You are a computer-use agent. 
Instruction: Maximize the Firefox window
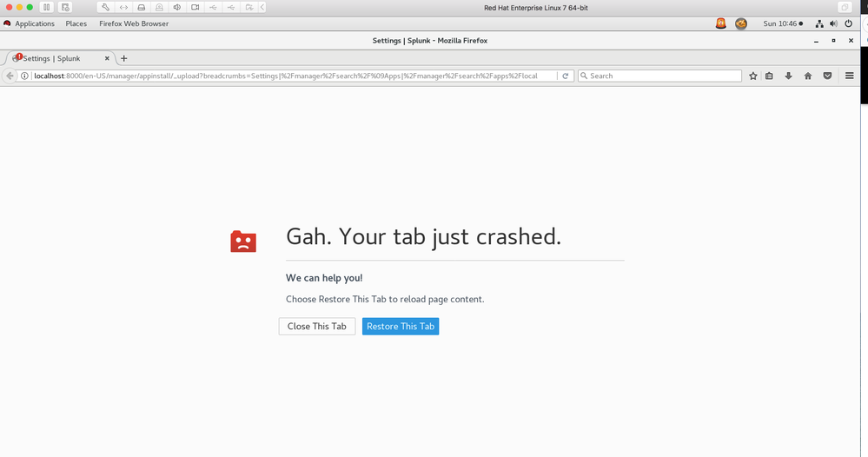tap(833, 40)
